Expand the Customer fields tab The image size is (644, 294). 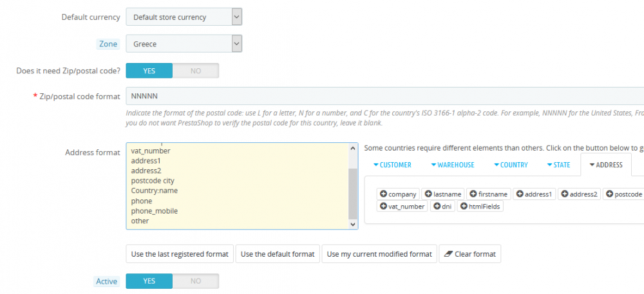[392, 165]
